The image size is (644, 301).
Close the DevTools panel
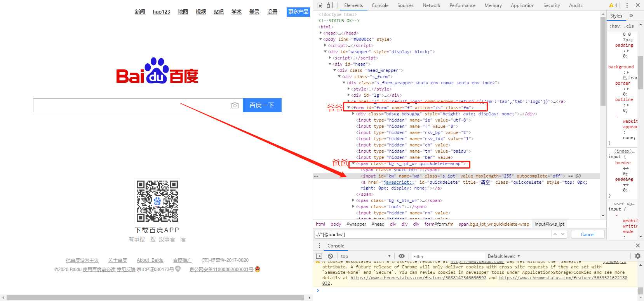click(637, 5)
